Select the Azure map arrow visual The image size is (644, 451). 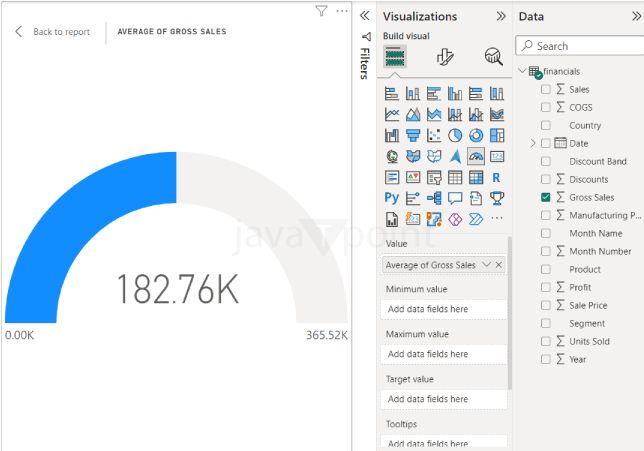[x=455, y=156]
